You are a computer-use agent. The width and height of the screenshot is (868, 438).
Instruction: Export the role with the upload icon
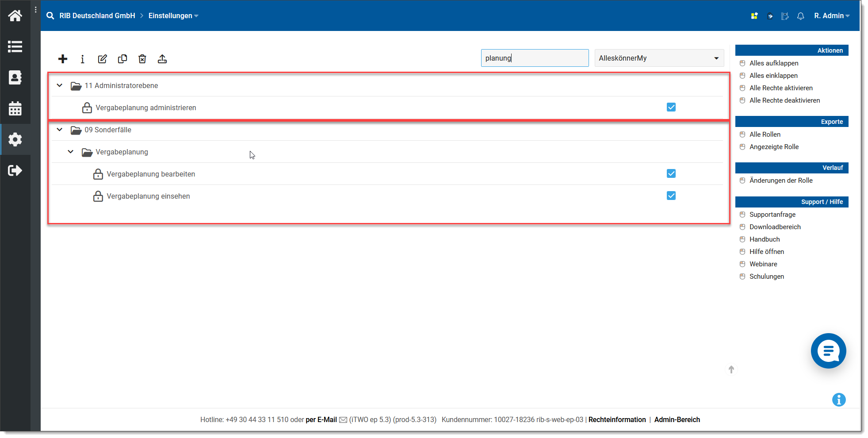(162, 59)
